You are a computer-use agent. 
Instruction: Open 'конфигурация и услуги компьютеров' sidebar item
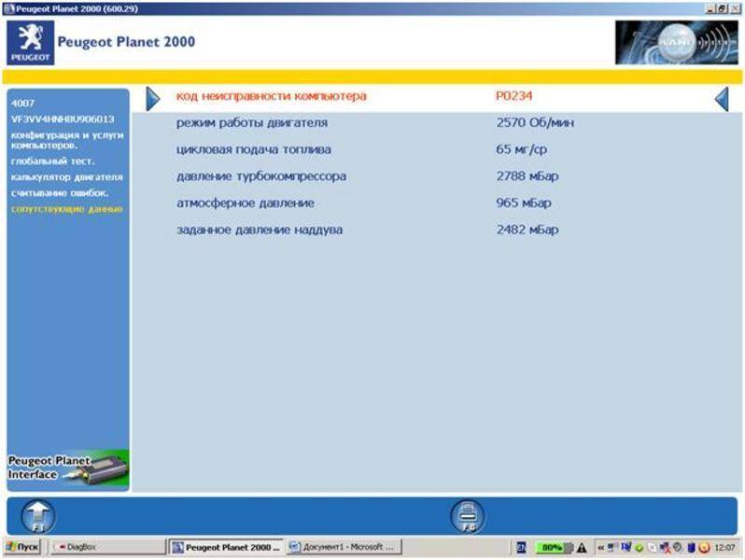[65, 141]
